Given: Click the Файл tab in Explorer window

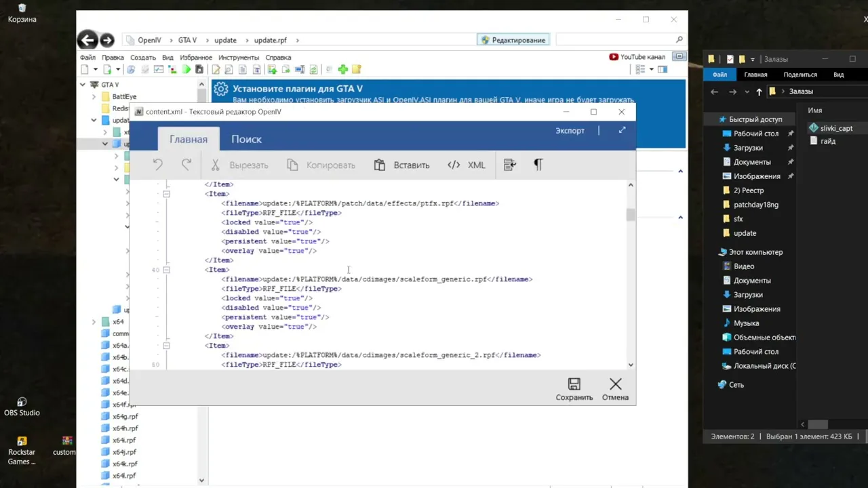Looking at the screenshot, I should (719, 75).
